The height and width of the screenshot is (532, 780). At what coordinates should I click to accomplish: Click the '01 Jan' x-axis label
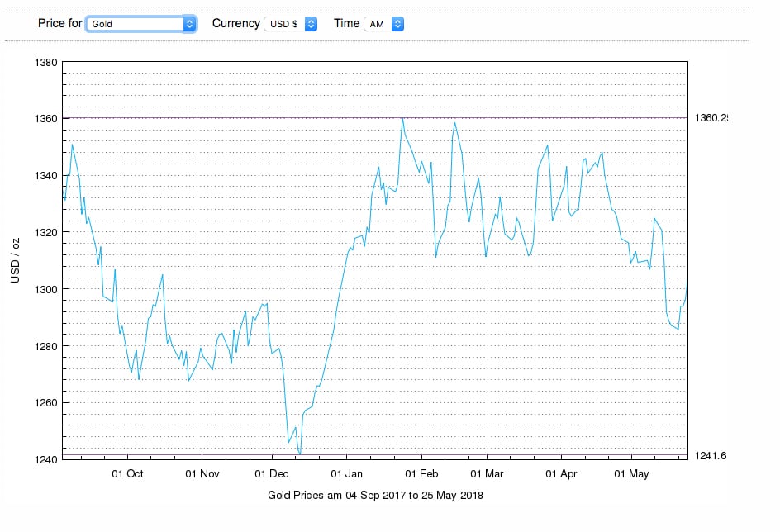tap(347, 474)
